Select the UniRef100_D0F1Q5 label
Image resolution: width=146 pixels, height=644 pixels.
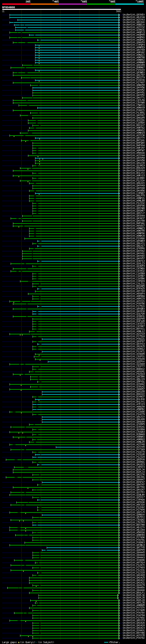click(x=134, y=321)
